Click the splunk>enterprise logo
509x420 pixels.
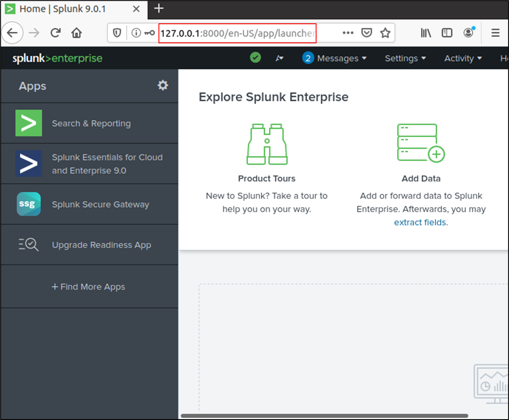[x=57, y=58]
